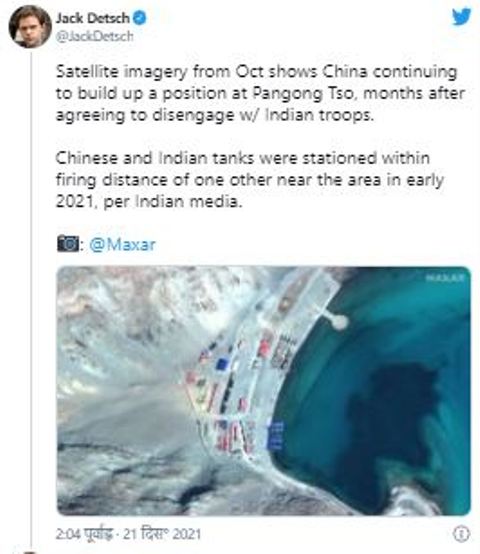
Task: Open the satellite image of Pangong Tso
Action: click(x=264, y=391)
